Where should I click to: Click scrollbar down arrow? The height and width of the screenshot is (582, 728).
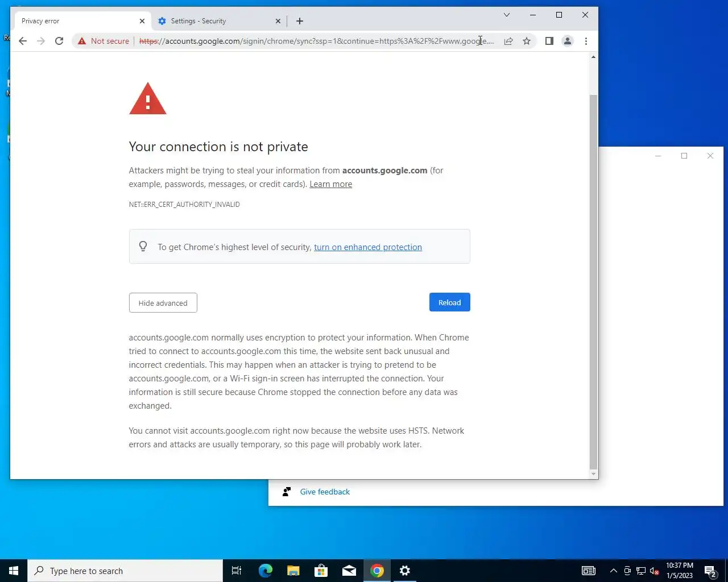tap(593, 473)
